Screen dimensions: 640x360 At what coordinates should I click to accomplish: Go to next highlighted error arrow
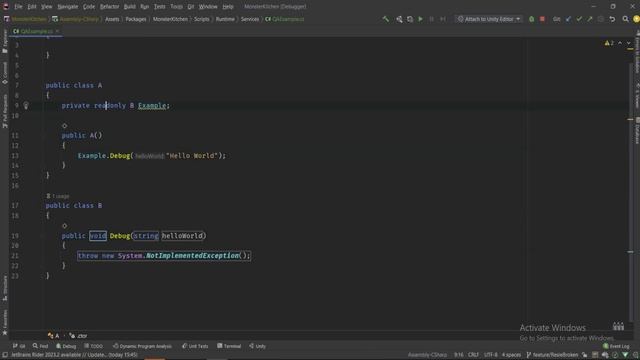pos(629,43)
